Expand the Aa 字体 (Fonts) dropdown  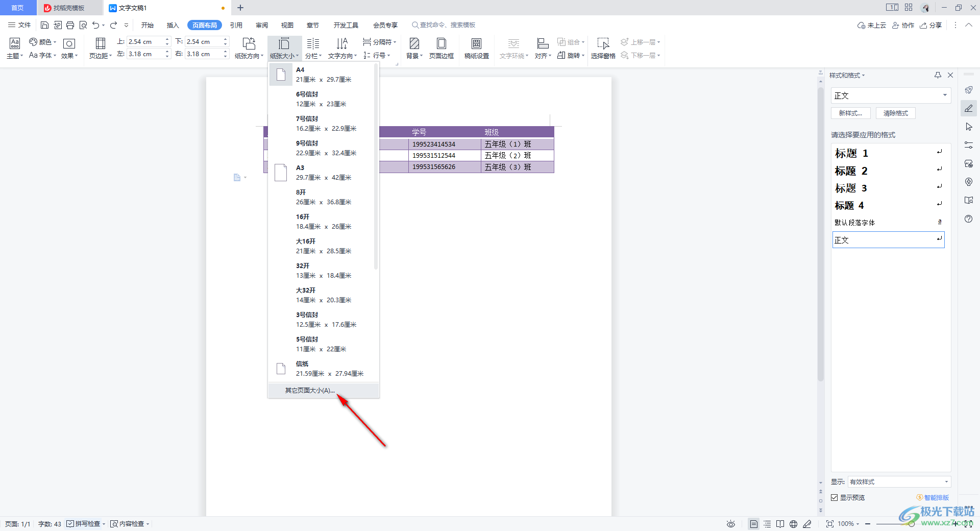click(42, 55)
